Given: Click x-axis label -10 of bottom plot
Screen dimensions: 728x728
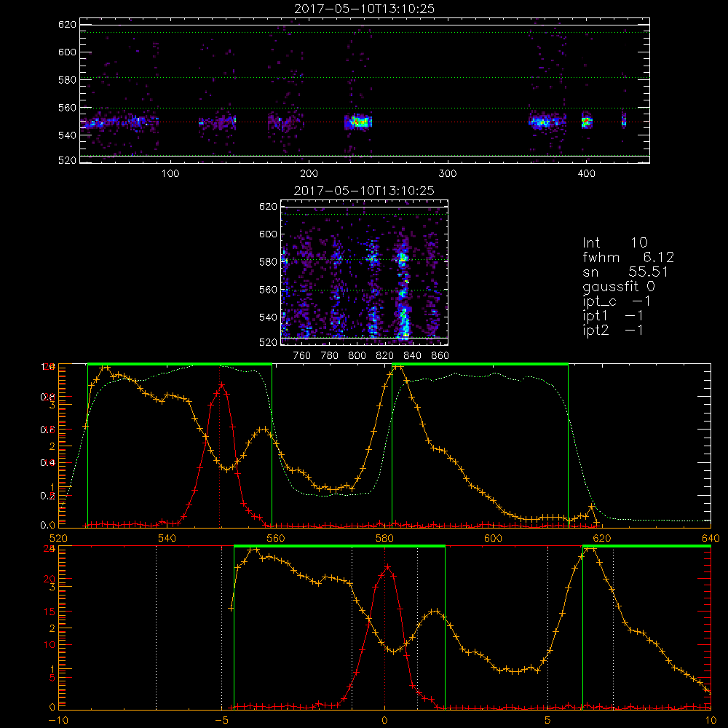Looking at the screenshot, I should coord(58,721).
